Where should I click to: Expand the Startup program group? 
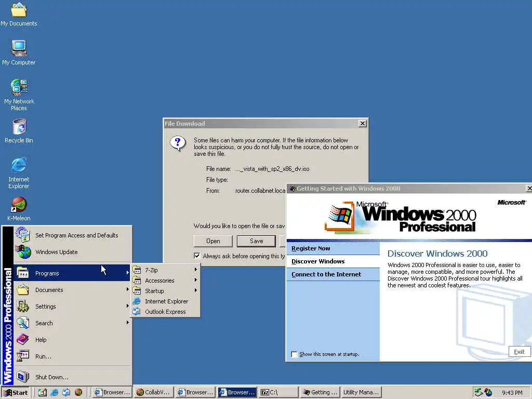[166, 291]
